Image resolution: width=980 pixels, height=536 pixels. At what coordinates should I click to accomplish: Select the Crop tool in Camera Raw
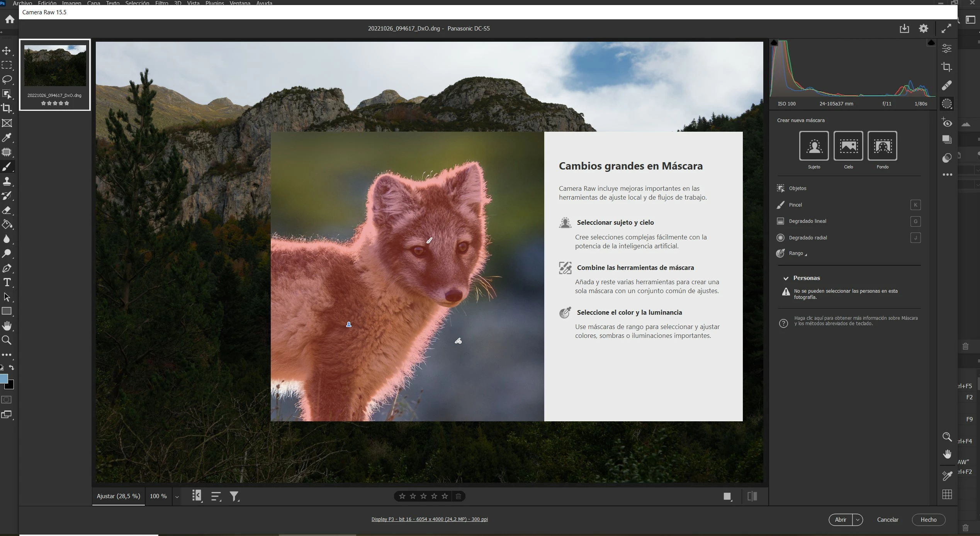(946, 67)
